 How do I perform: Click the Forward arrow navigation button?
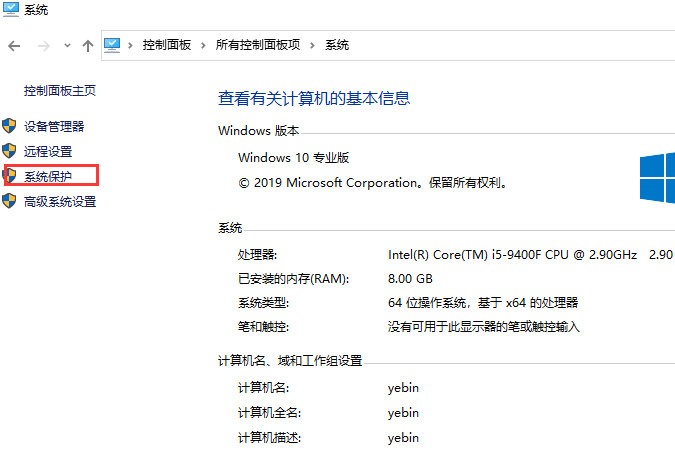click(43, 46)
